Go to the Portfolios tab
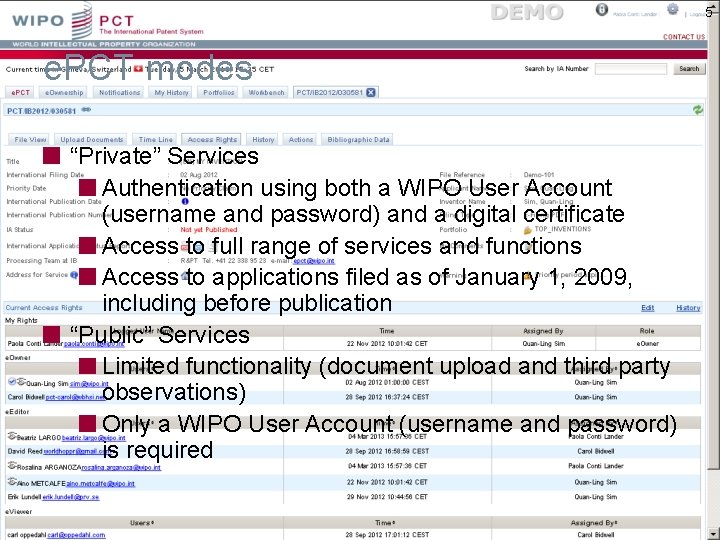 point(219,92)
